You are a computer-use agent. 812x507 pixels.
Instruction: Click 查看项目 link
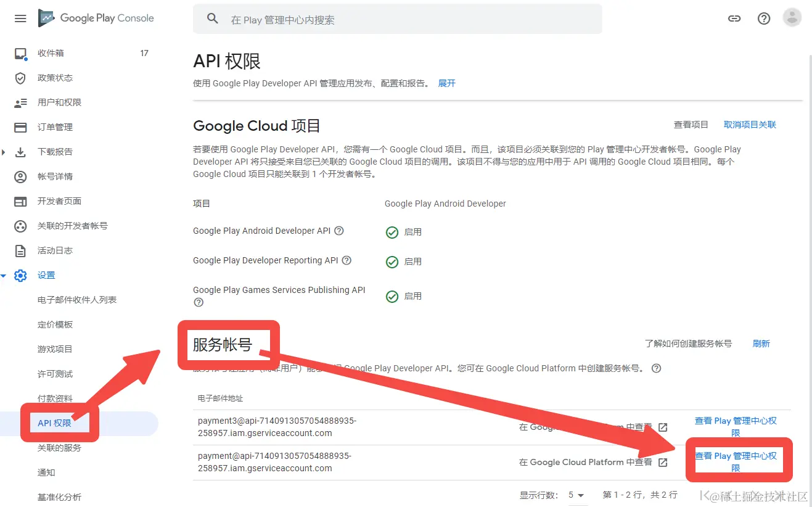coord(691,125)
